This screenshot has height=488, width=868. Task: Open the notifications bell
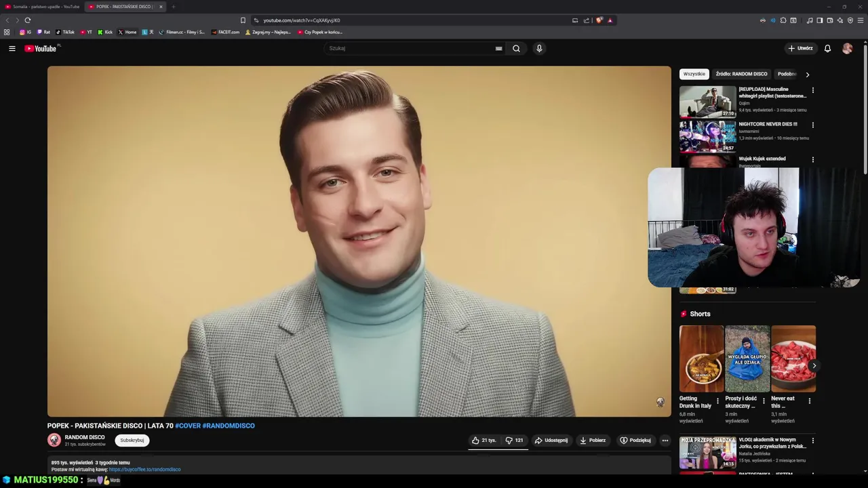827,48
